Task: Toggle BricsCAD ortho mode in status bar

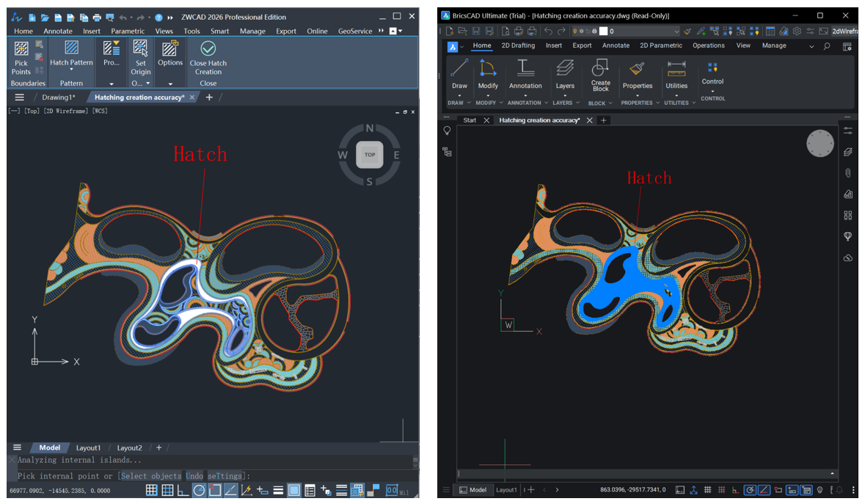Action: [x=735, y=489]
